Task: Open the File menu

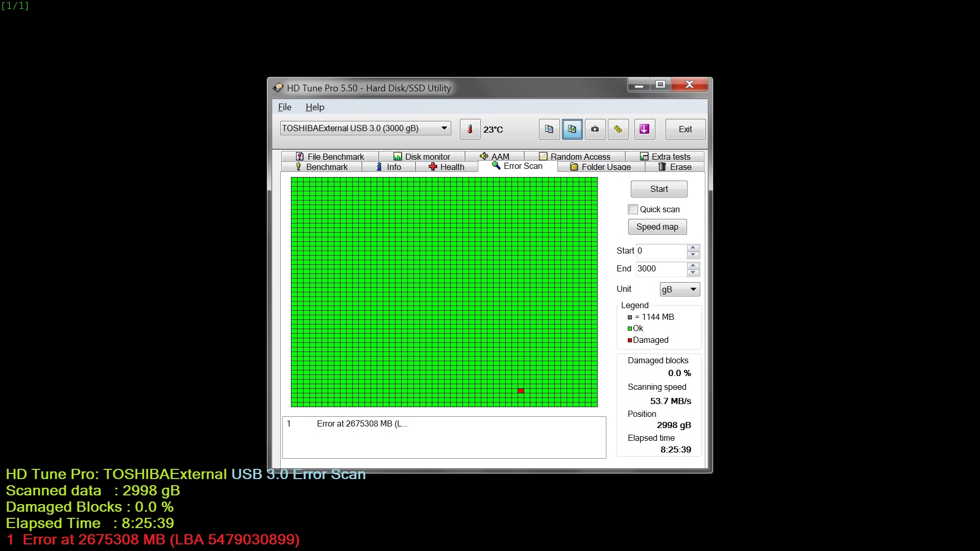Action: tap(284, 107)
